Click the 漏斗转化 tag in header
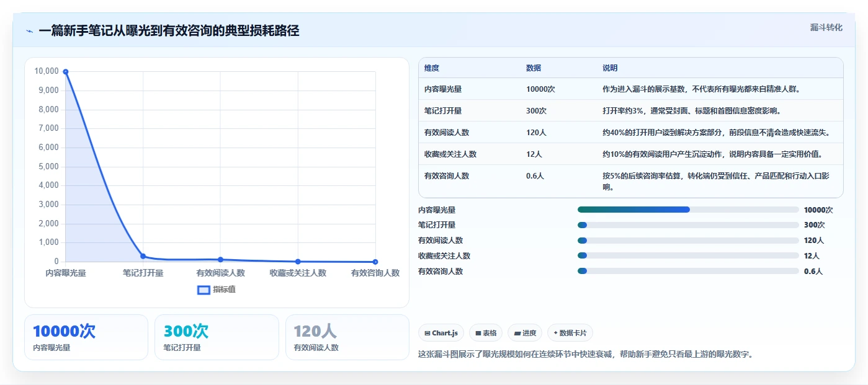868x385 pixels. [826, 27]
